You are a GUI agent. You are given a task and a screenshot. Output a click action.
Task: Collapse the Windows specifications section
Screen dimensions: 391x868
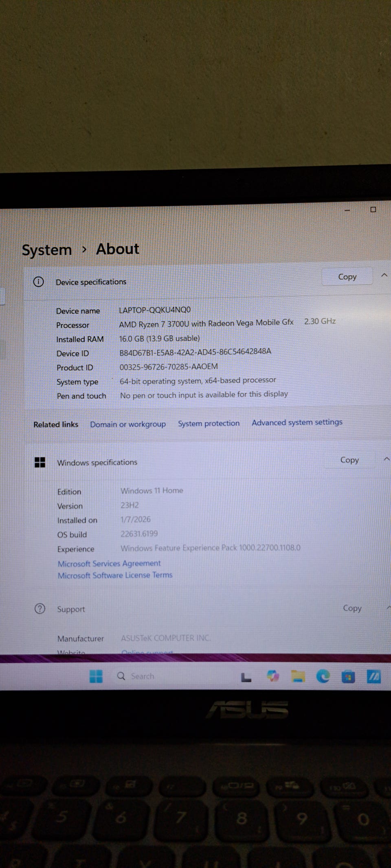[x=387, y=459]
